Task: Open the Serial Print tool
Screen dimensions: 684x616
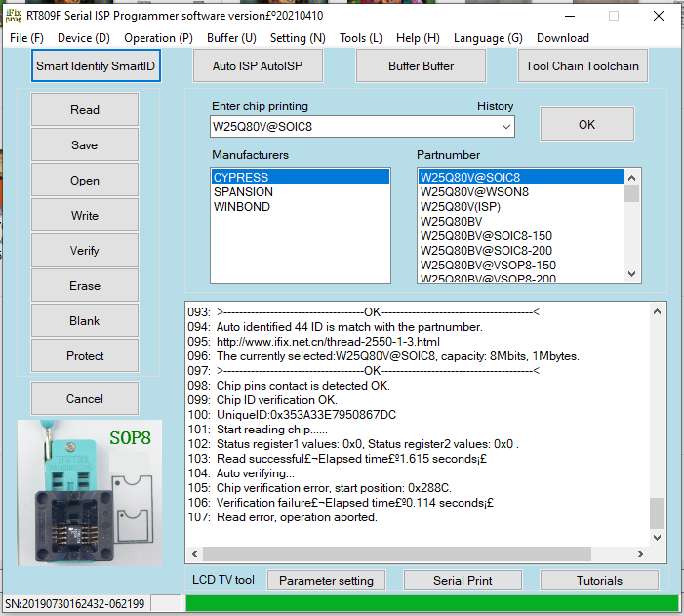Action: (x=463, y=581)
